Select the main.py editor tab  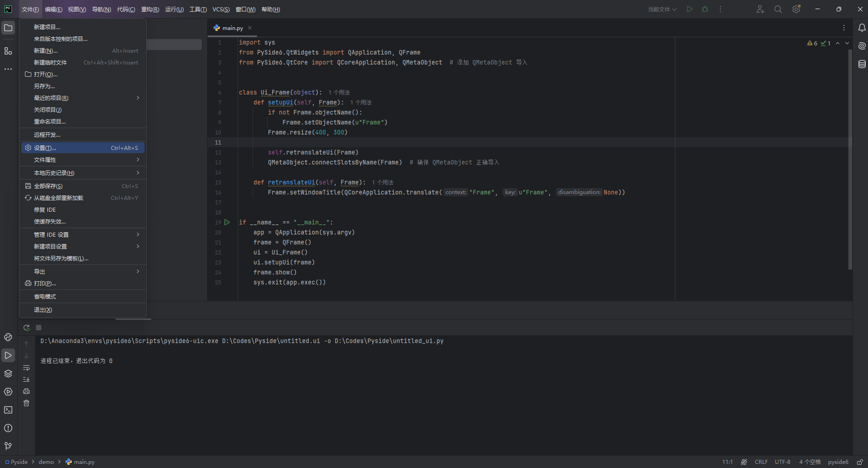(x=233, y=28)
